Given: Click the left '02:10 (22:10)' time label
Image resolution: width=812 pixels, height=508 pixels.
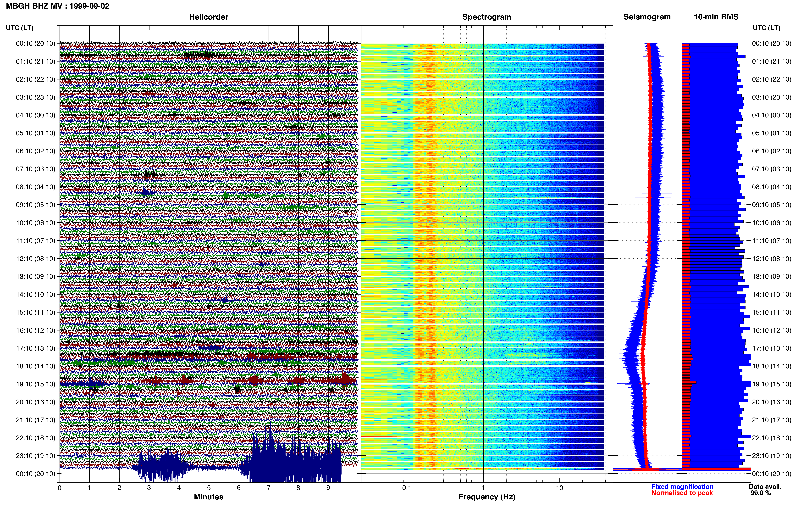Looking at the screenshot, I should (36, 79).
